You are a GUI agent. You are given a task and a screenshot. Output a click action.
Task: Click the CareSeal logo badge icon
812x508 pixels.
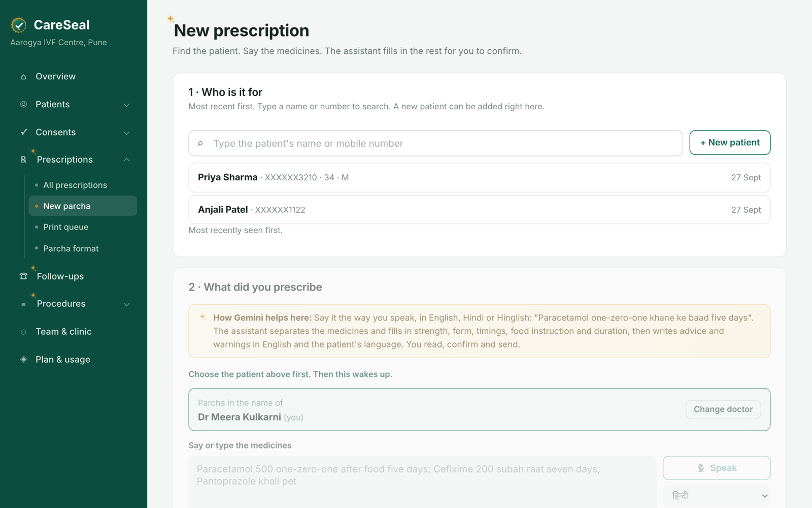(19, 25)
